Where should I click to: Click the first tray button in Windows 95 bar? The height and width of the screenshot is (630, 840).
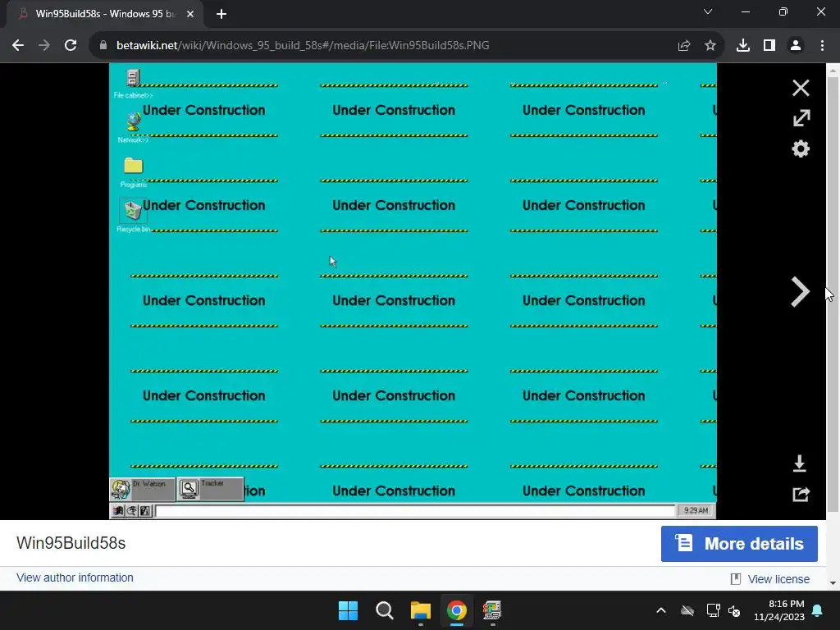tap(118, 511)
